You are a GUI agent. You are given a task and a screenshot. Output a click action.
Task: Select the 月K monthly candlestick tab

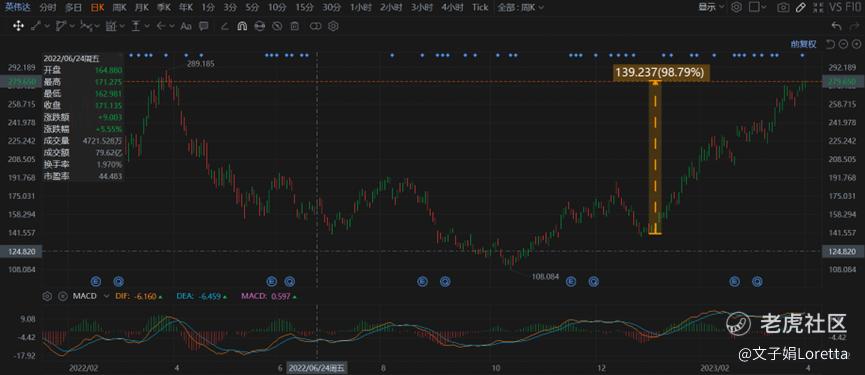141,7
